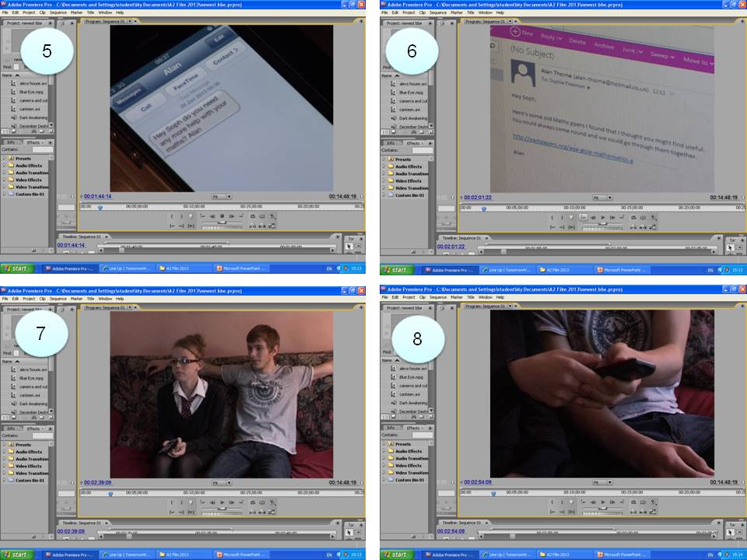Open Program: Sequence 01 tab dropdown in text-message window
This screenshot has height=560, width=747.
point(130,22)
